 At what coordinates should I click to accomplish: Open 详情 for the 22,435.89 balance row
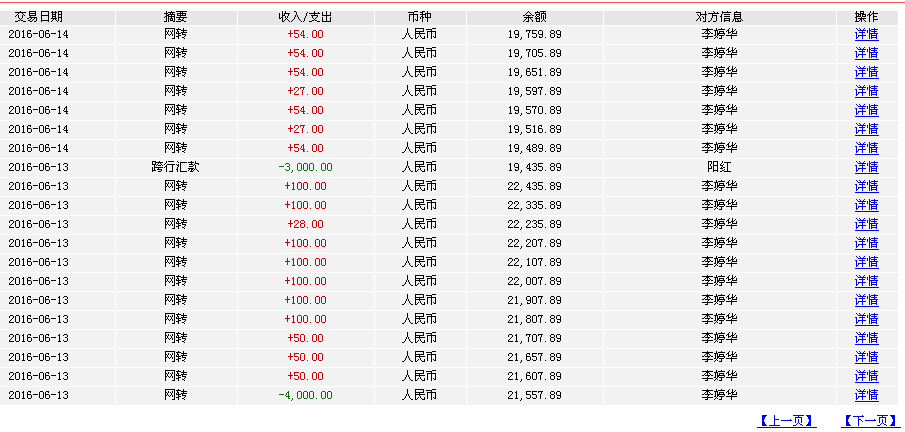pos(866,187)
